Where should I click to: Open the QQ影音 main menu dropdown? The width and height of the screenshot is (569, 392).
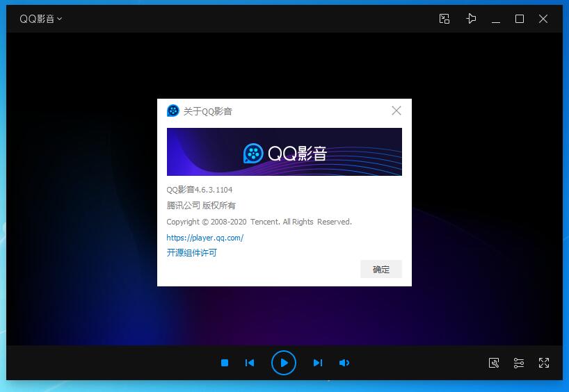(40, 19)
